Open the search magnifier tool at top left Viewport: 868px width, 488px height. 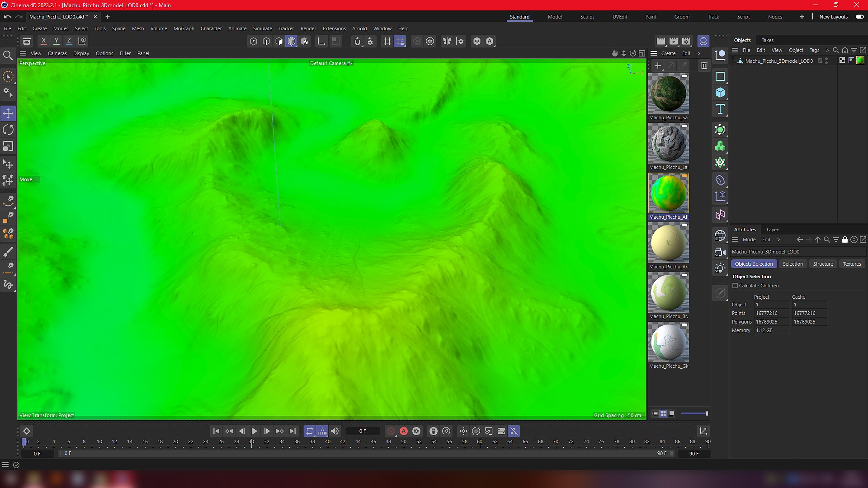pos(8,56)
